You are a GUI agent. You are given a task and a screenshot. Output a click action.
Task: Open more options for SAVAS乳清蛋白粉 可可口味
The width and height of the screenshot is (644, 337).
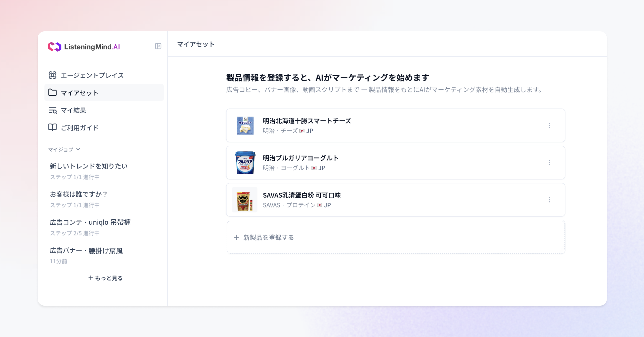(549, 200)
